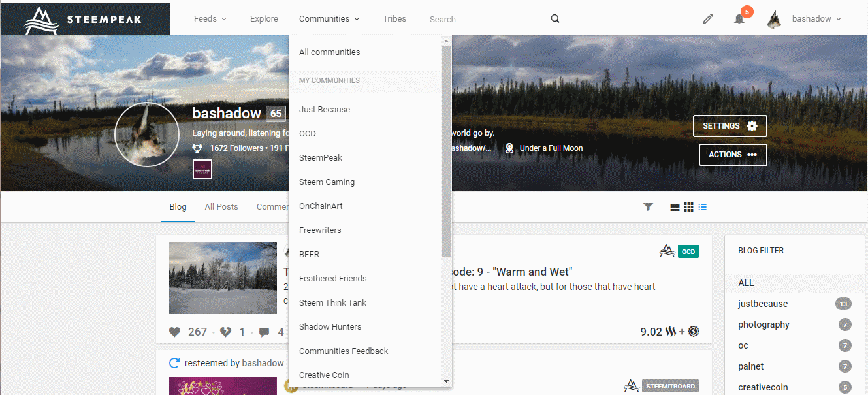The image size is (868, 395).
Task: Select the compact list layout
Action: [702, 207]
